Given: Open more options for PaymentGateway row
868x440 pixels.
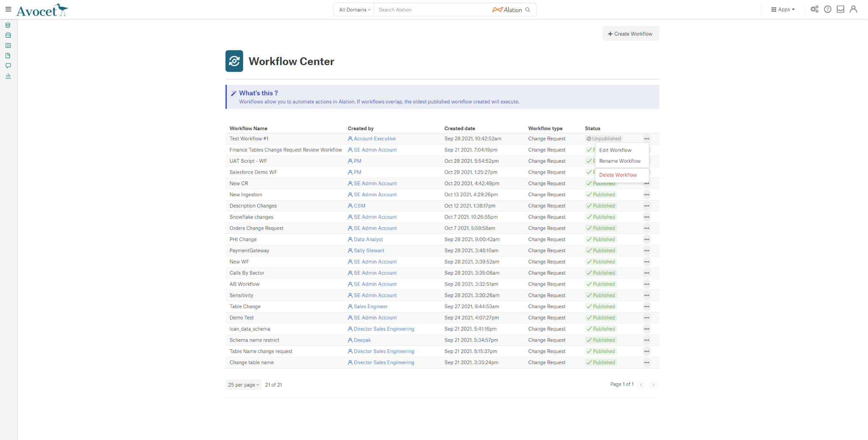Looking at the screenshot, I should 647,251.
